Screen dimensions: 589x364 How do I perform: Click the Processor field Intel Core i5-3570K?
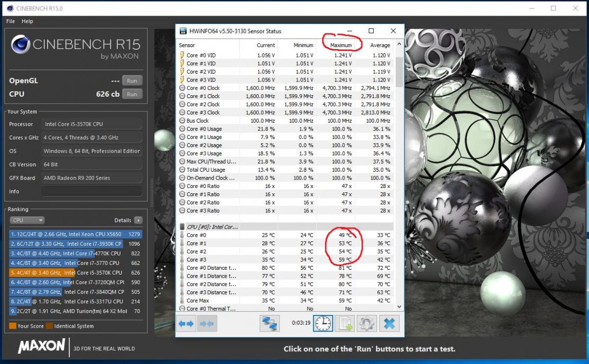(91, 124)
